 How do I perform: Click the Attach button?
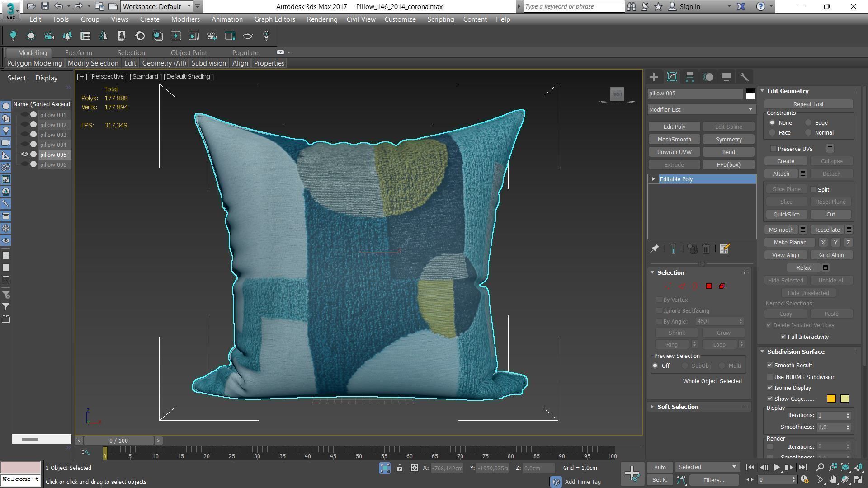[x=781, y=174]
